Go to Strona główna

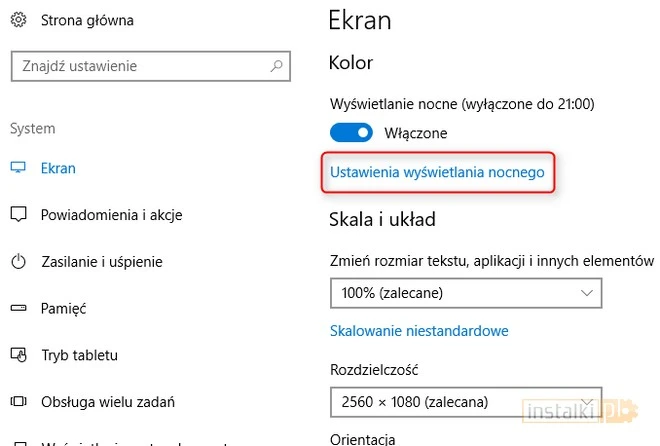coord(87,20)
